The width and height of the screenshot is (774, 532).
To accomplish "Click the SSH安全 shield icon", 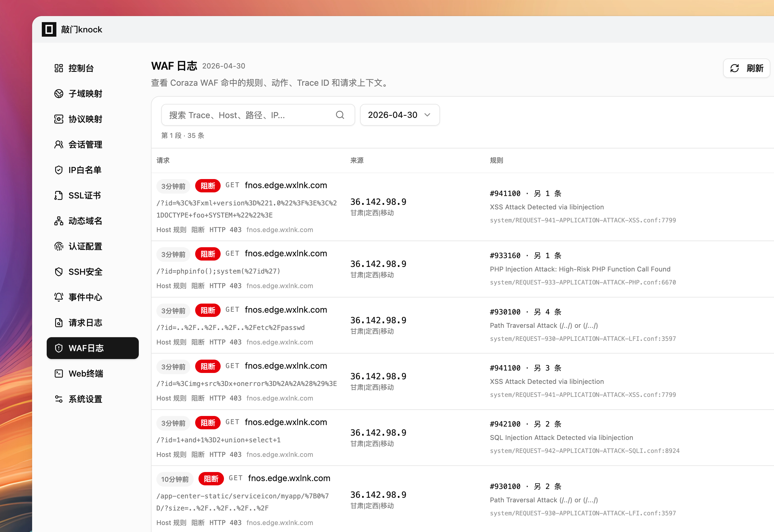I will click(59, 272).
